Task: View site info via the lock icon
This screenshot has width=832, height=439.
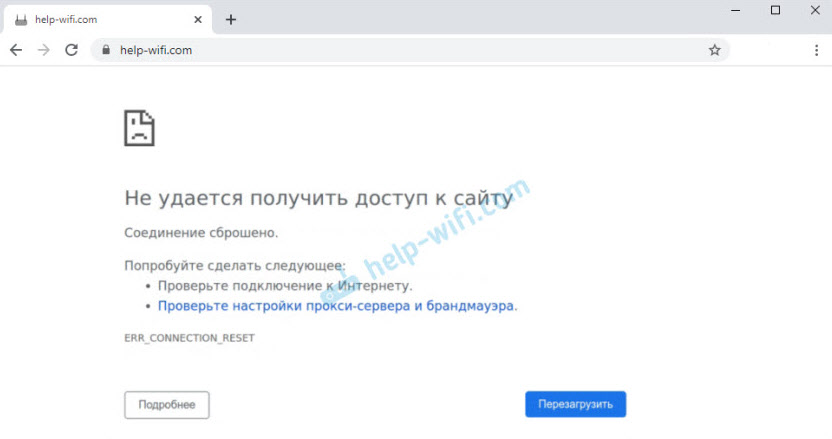Action: coord(106,50)
